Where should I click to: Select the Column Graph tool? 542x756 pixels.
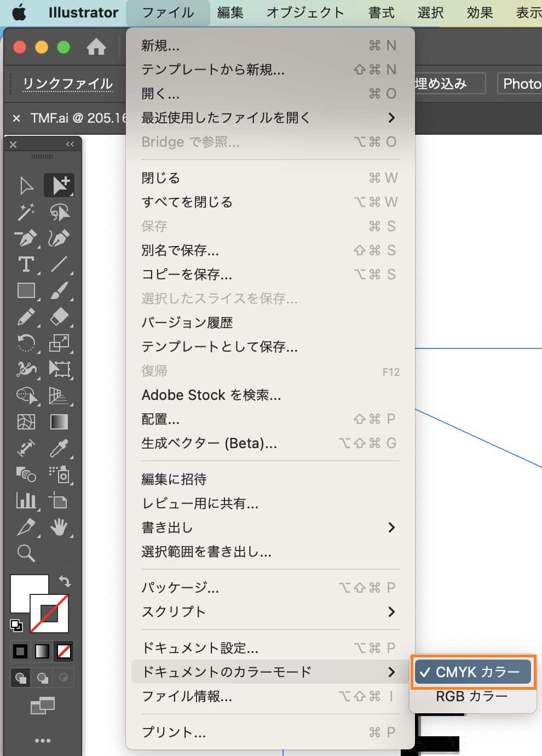click(26, 501)
